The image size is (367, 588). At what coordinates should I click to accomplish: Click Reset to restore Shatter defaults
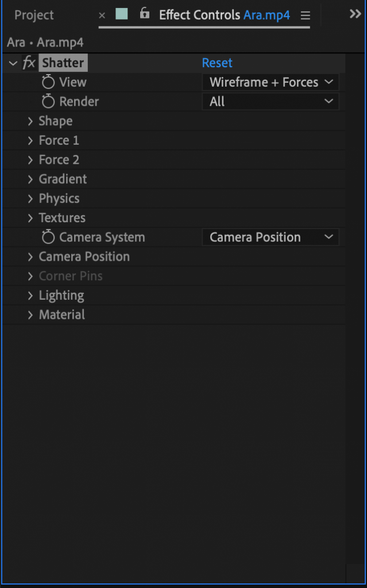pyautogui.click(x=217, y=63)
